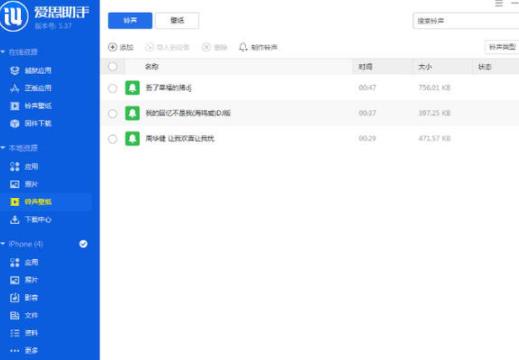The width and height of the screenshot is (519, 360).
Task: Click the greyed 导入到设备 toolbar item
Action: click(x=167, y=47)
